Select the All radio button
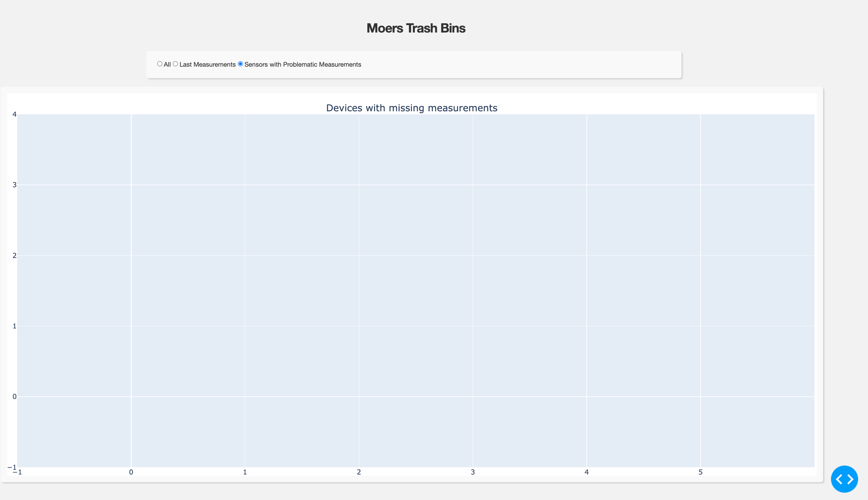Image resolution: width=868 pixels, height=500 pixels. tap(160, 64)
